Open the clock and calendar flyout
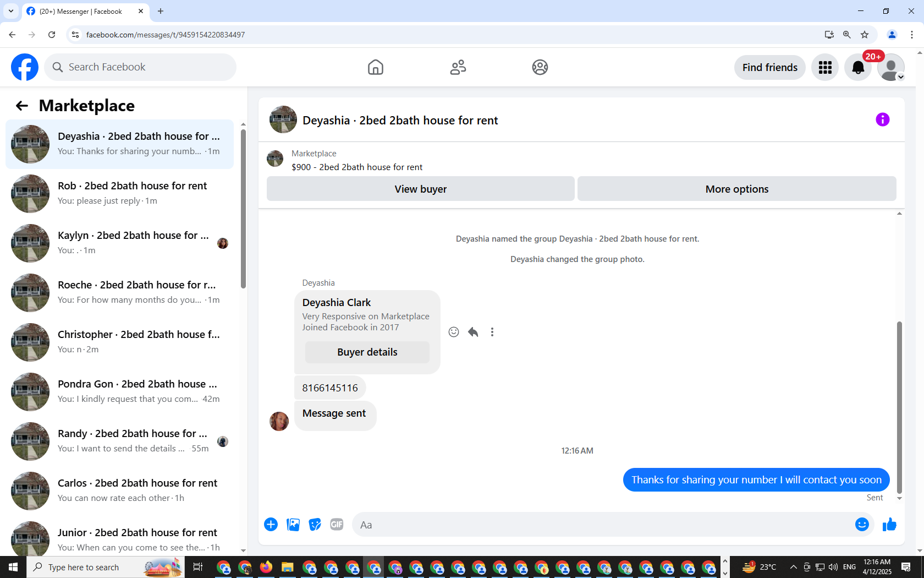The width and height of the screenshot is (924, 578). 877,567
